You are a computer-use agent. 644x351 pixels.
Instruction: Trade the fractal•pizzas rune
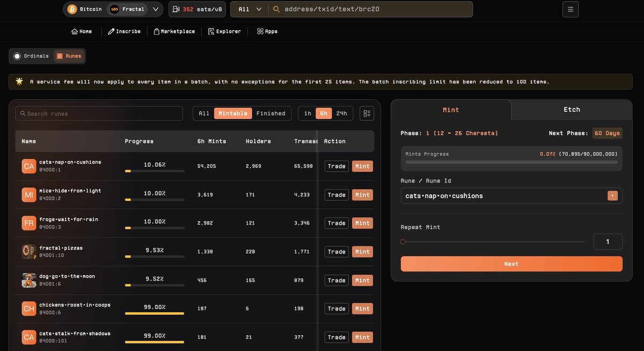[x=336, y=251]
